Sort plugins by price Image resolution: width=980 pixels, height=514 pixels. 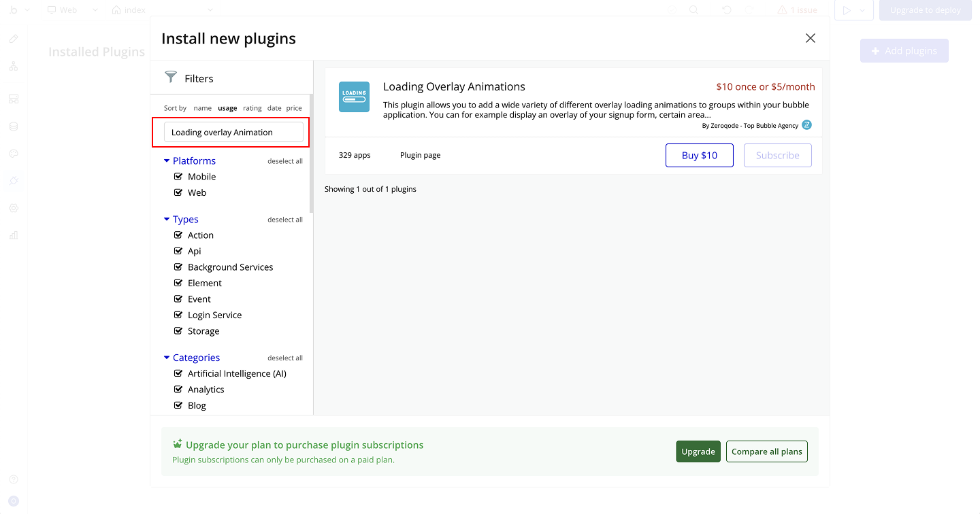point(294,108)
